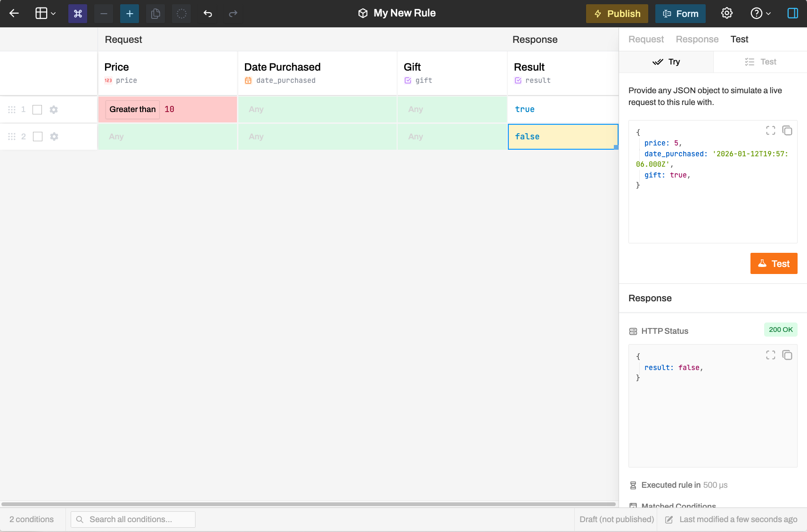Switch to the Request tab in side panel

(646, 40)
